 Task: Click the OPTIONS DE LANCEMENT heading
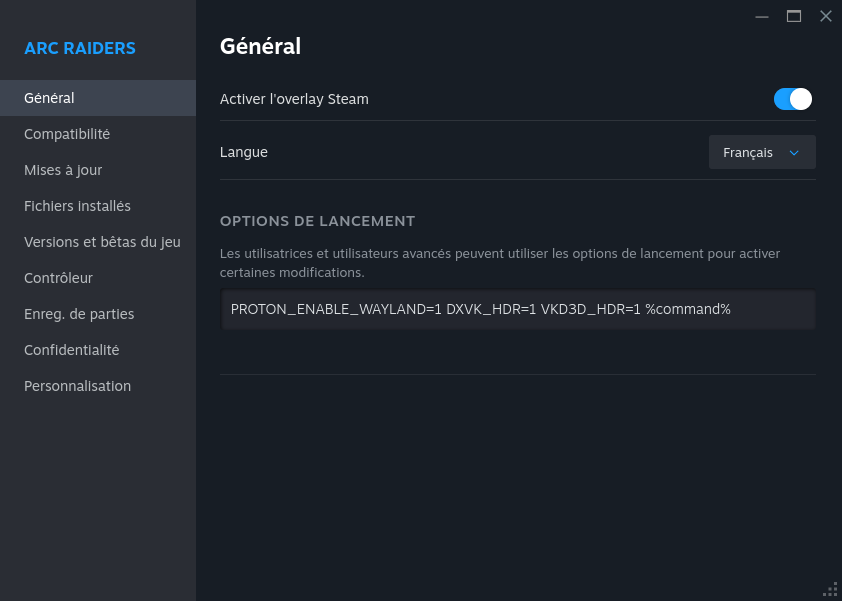(x=317, y=221)
